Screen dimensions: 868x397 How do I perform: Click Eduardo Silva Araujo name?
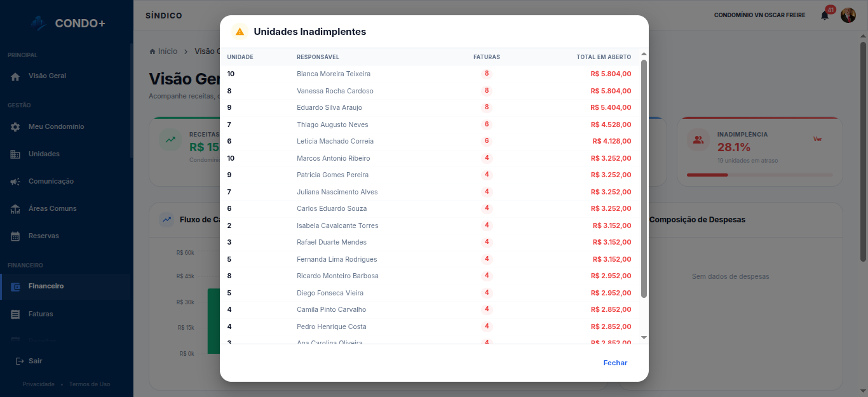pos(329,108)
